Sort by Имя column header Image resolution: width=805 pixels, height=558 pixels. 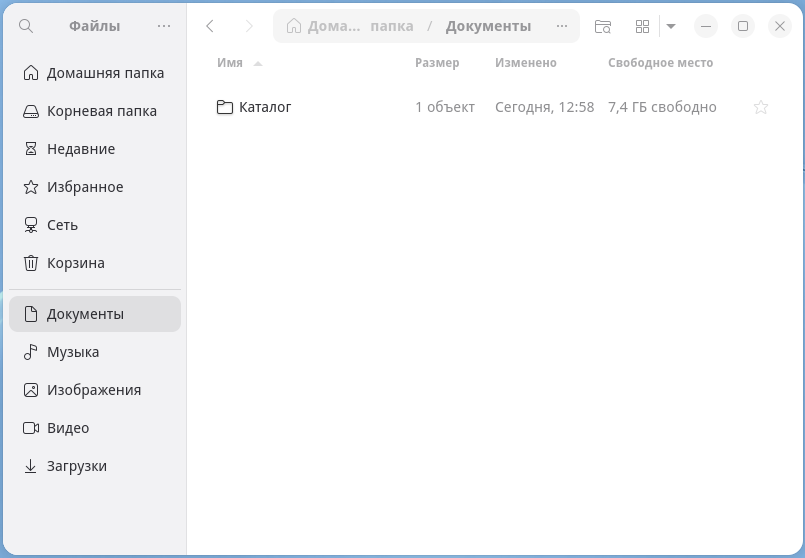(x=229, y=63)
